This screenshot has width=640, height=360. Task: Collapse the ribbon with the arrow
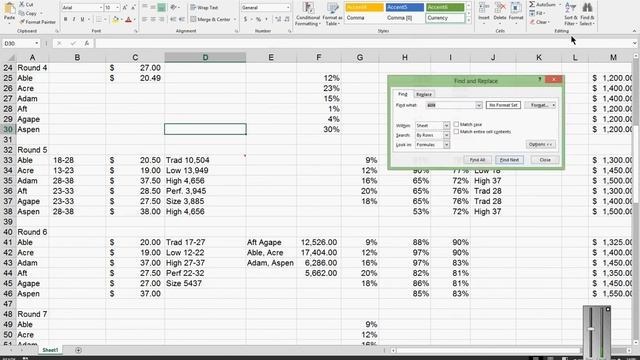(x=634, y=31)
